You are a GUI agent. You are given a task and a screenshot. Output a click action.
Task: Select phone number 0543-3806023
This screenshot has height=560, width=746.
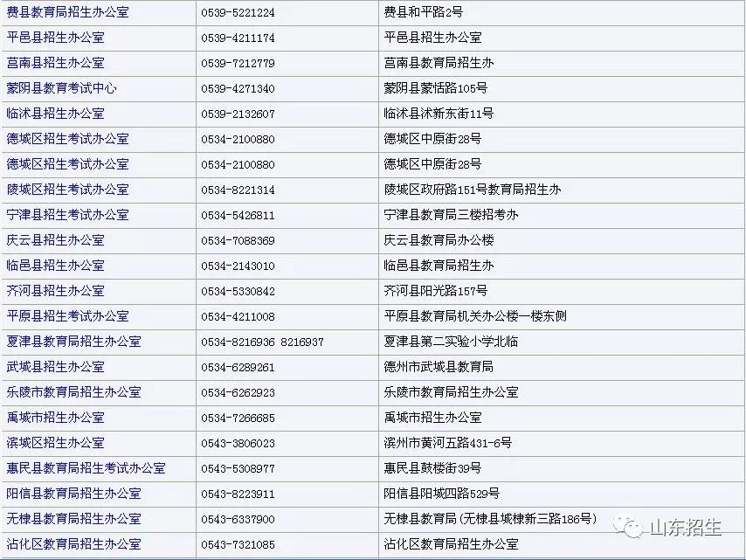pyautogui.click(x=238, y=444)
